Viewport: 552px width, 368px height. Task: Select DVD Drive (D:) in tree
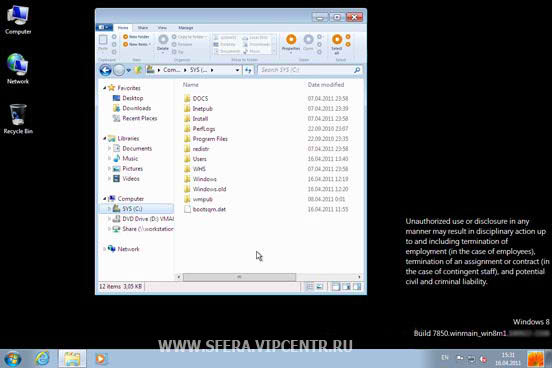click(x=143, y=219)
